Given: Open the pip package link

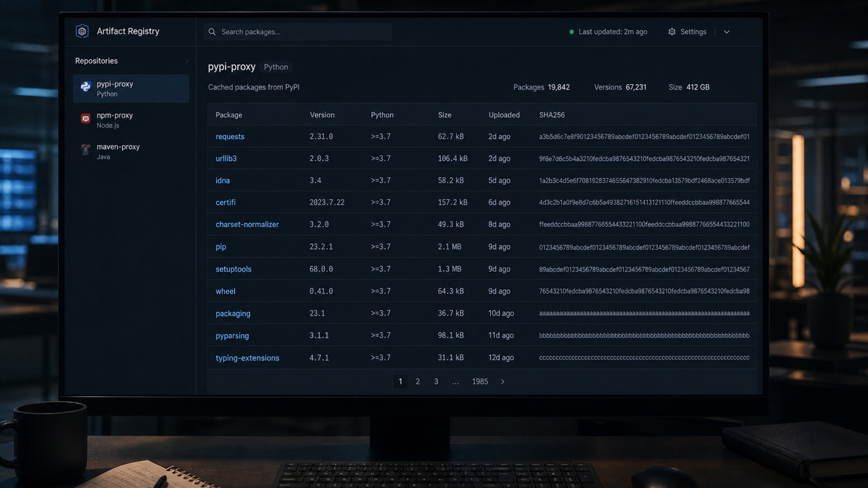Looking at the screenshot, I should tap(221, 247).
